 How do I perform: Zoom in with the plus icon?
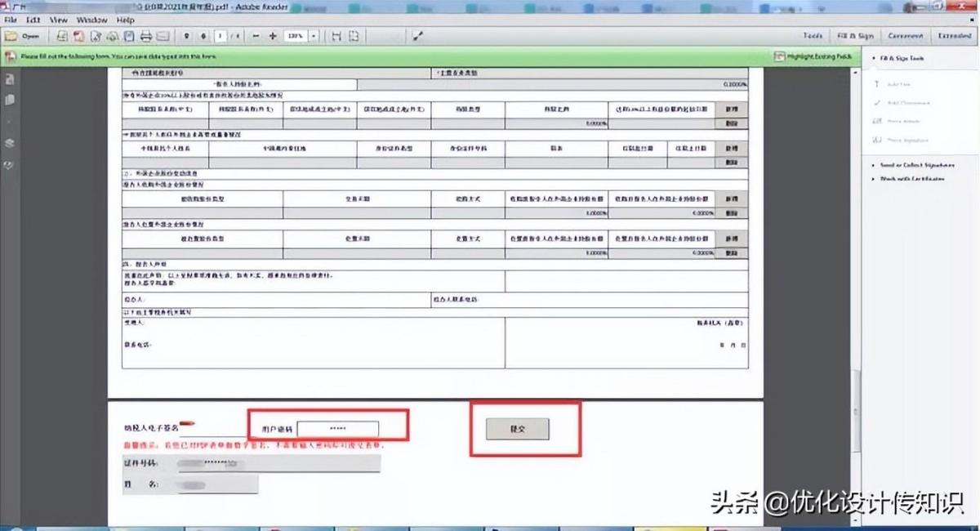click(x=274, y=36)
